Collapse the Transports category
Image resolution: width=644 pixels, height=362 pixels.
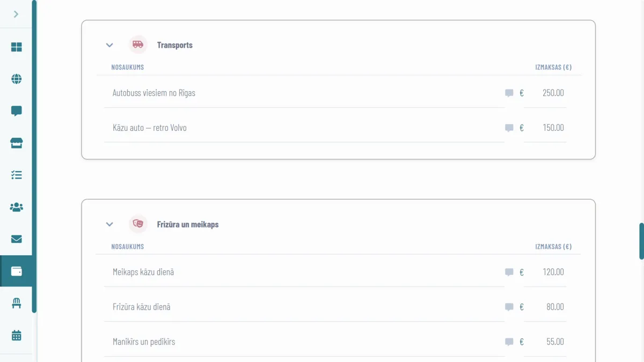109,45
